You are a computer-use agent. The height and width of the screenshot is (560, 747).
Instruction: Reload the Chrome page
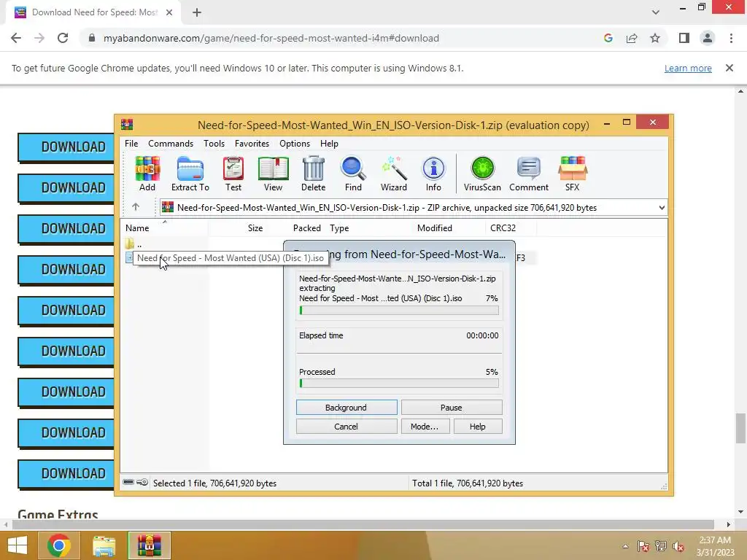63,38
